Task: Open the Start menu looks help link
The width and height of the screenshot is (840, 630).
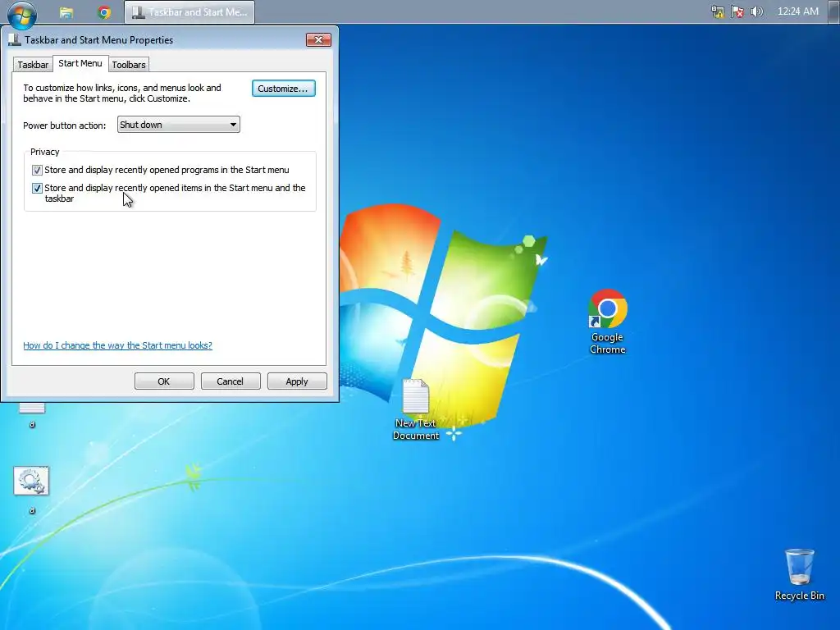Action: tap(117, 345)
